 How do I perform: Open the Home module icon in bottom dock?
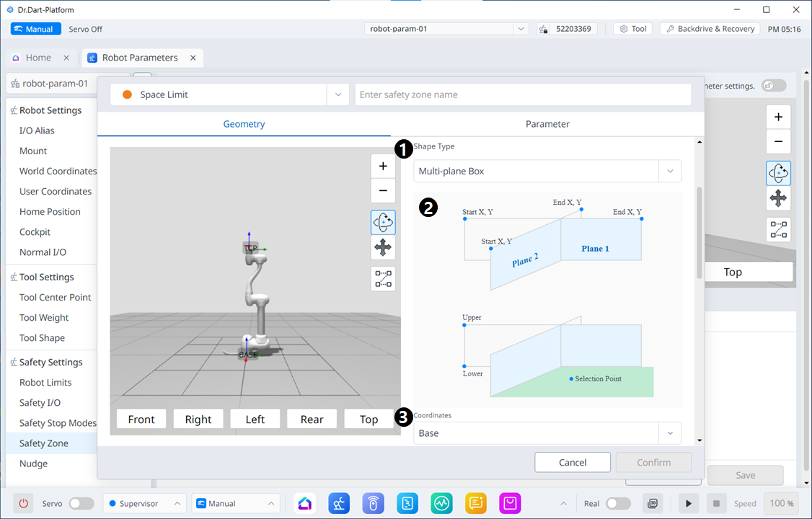305,503
